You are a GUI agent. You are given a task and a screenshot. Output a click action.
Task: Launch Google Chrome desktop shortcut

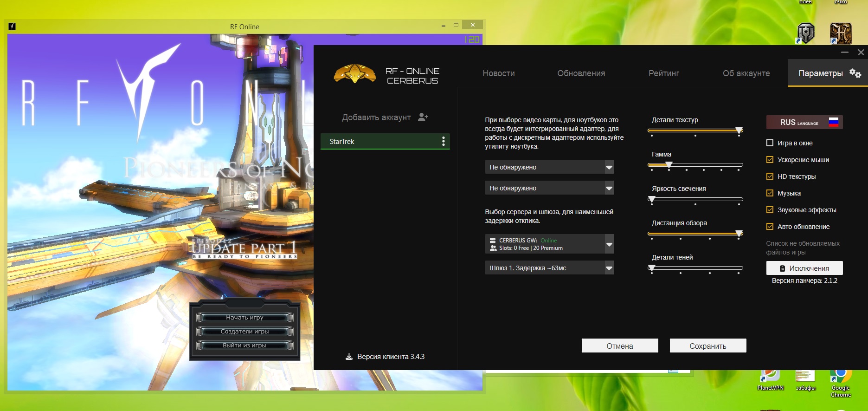[841, 384]
